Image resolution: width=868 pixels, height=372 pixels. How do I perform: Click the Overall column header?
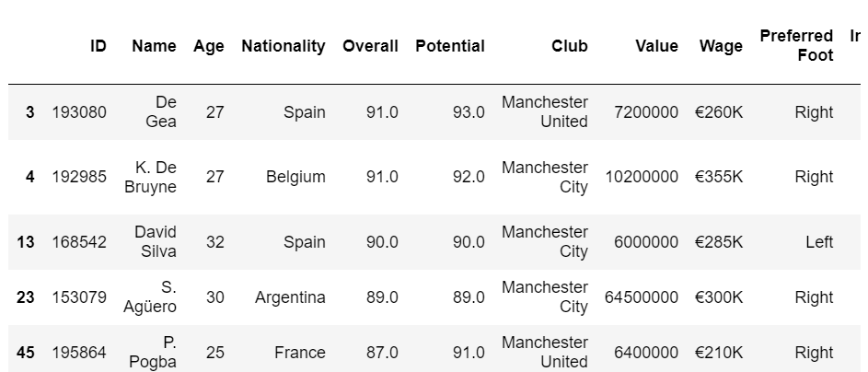(x=370, y=46)
